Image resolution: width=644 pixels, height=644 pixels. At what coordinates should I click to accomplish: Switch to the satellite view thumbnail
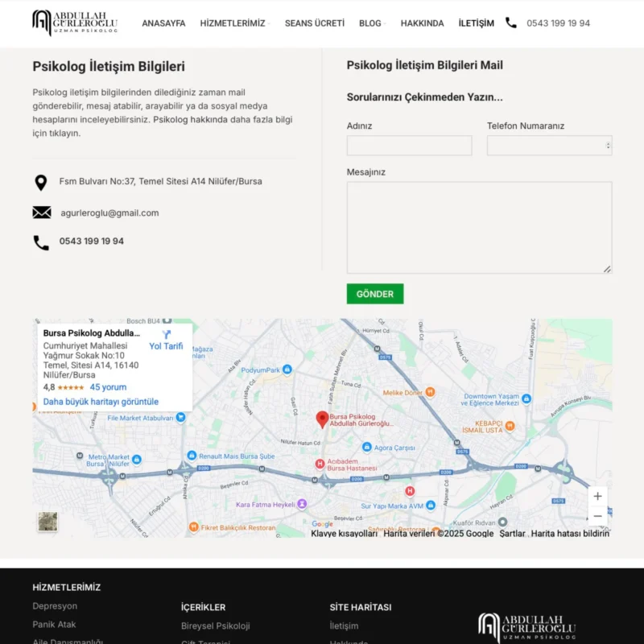click(47, 521)
